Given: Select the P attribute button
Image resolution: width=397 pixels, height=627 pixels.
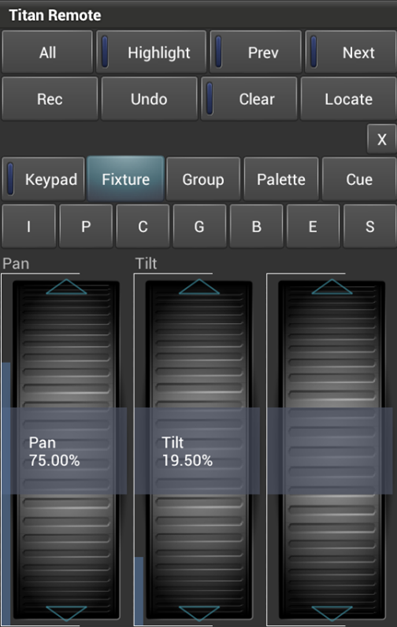Looking at the screenshot, I should [x=86, y=226].
